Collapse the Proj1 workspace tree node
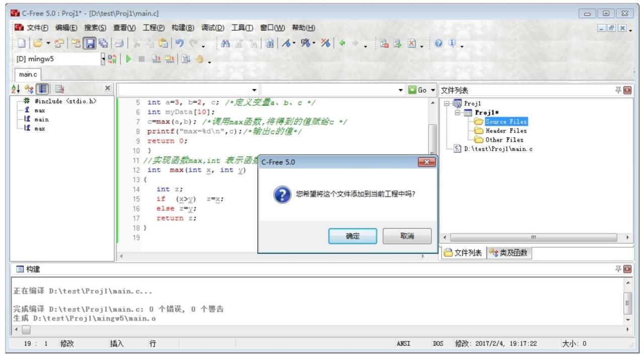 pyautogui.click(x=446, y=104)
